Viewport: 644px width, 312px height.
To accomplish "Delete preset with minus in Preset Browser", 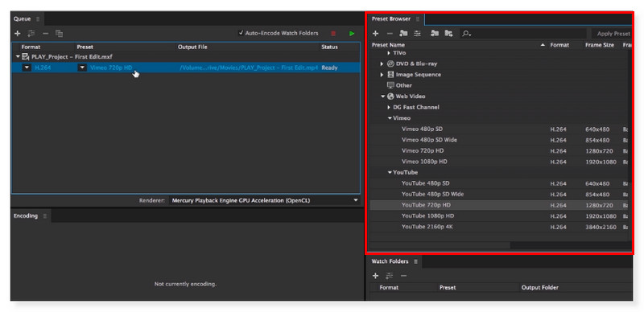I will [390, 34].
